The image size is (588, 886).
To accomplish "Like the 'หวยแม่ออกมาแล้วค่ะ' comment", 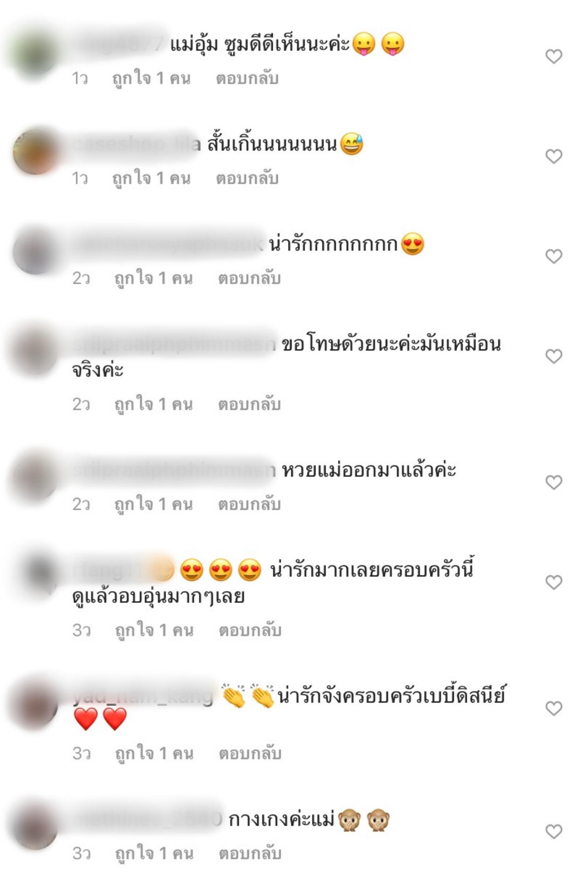I will 554,483.
